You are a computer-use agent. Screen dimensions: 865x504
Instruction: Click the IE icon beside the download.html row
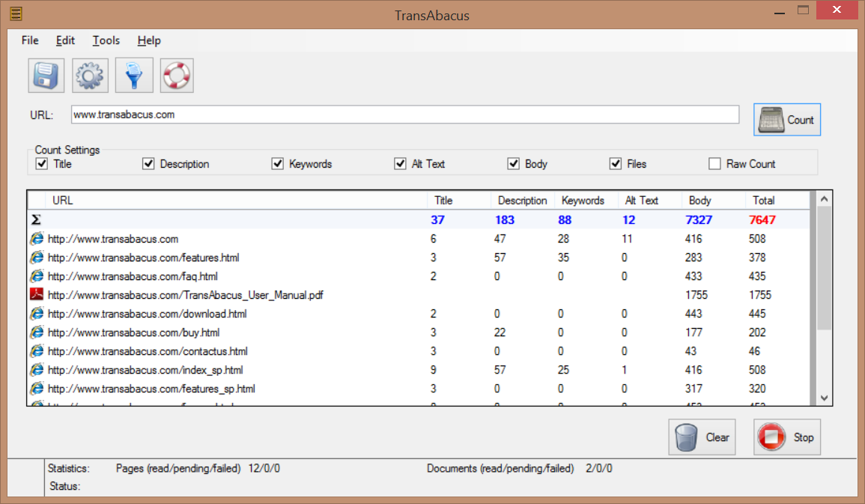click(x=37, y=313)
